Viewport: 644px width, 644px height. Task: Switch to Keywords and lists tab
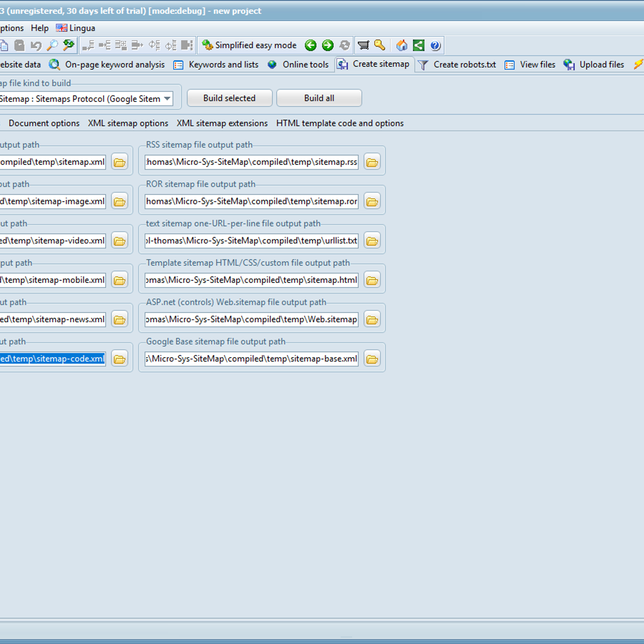(x=216, y=64)
